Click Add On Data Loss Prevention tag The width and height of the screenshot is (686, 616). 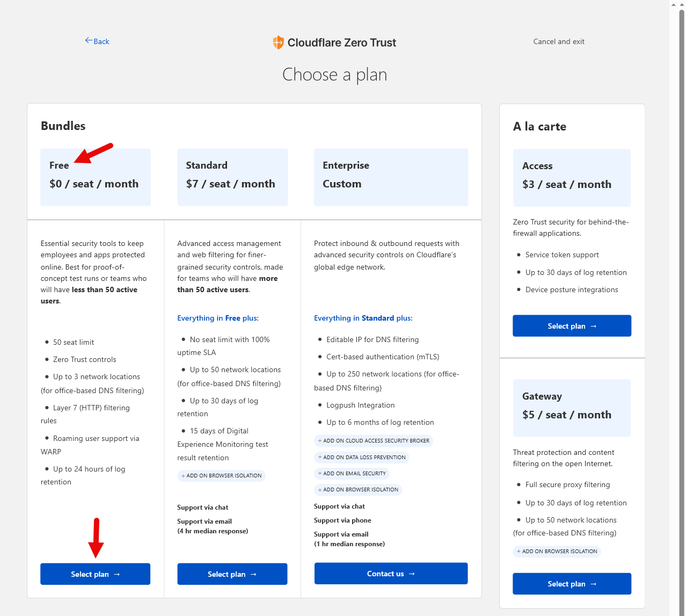(361, 458)
